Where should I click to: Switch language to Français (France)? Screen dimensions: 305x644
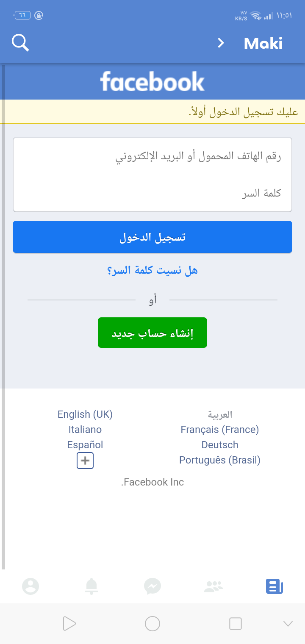tap(219, 430)
